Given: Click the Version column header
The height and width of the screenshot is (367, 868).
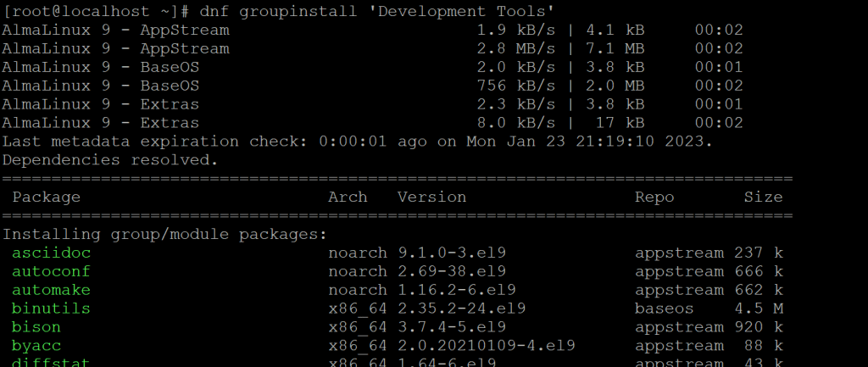Looking at the screenshot, I should [431, 197].
